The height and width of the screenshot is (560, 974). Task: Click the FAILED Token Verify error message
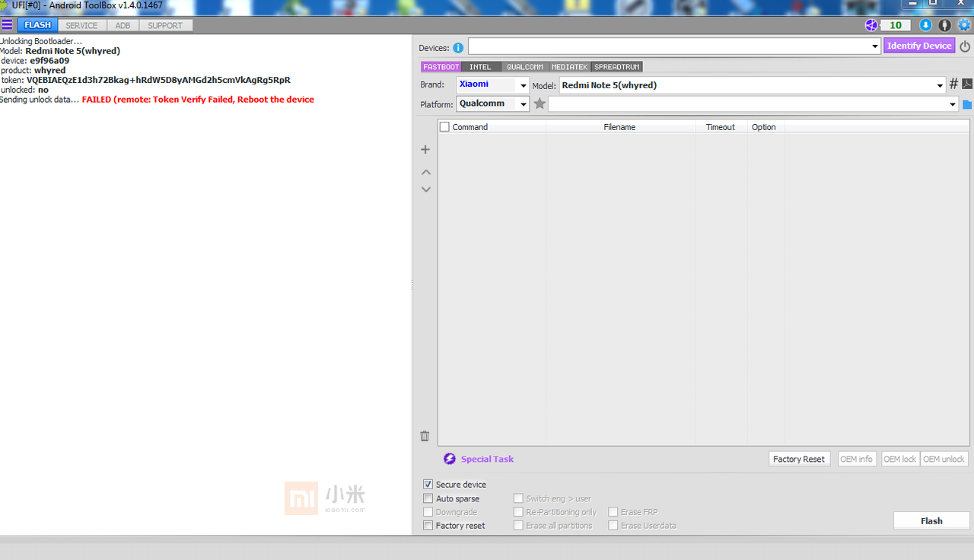(x=198, y=100)
